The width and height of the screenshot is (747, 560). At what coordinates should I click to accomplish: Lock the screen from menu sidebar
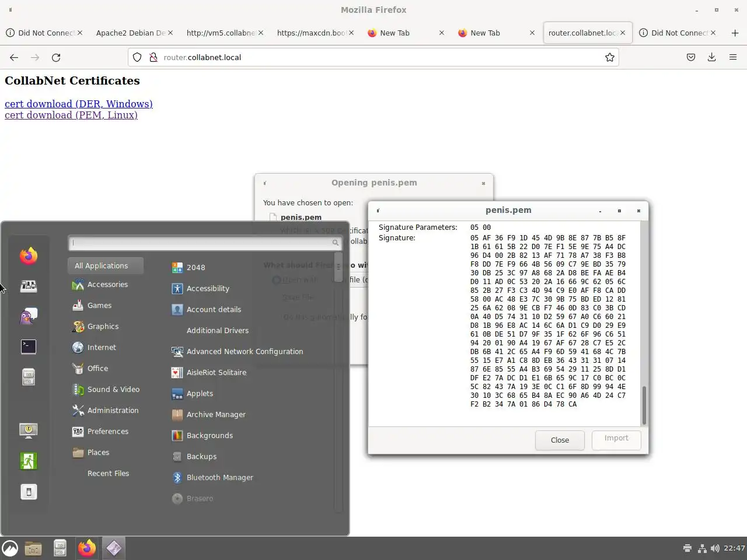(29, 430)
